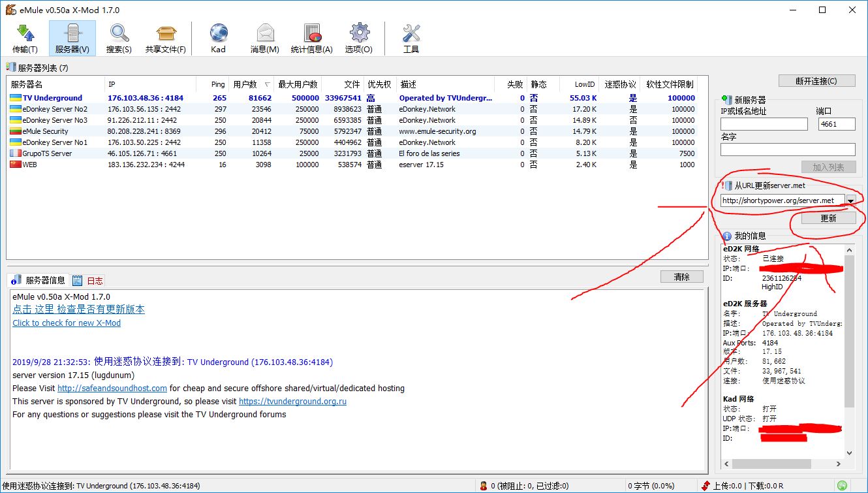Sort the server list by 最大用户数 column
Screen dimensions: 868x493
(x=298, y=84)
